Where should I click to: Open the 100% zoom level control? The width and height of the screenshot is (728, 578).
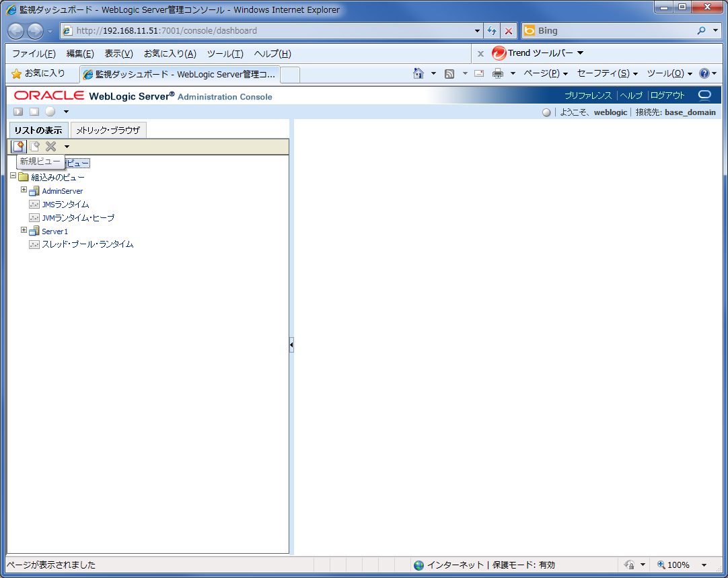pyautogui.click(x=682, y=565)
